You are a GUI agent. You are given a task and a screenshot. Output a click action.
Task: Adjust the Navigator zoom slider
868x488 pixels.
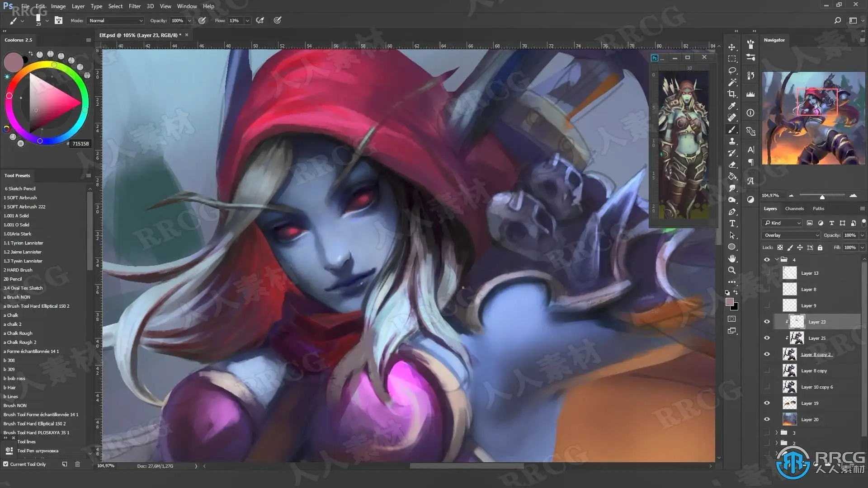[x=822, y=196]
